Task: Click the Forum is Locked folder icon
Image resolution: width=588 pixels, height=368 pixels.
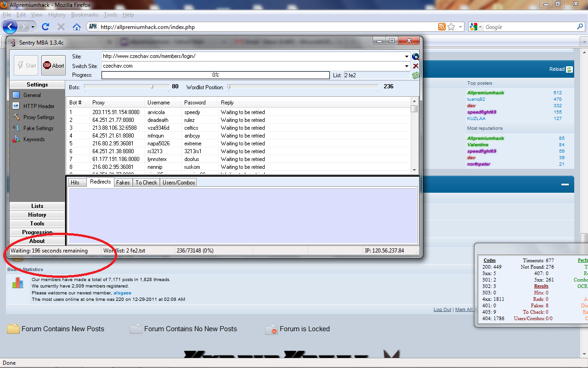Action: pos(271,329)
